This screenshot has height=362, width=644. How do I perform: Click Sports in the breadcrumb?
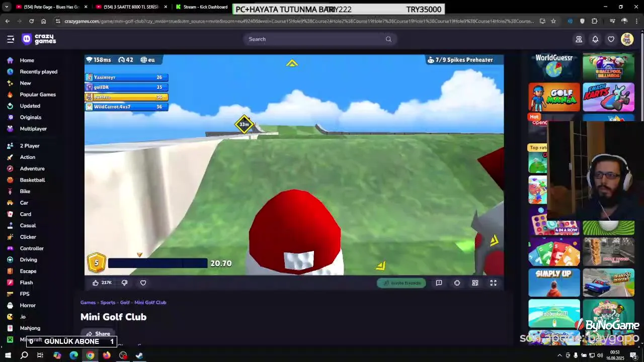click(108, 303)
